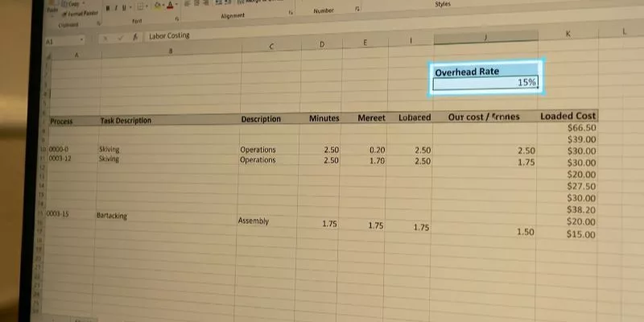This screenshot has height=322, width=644.
Task: Click the Task Description header cell
Action: (169, 120)
